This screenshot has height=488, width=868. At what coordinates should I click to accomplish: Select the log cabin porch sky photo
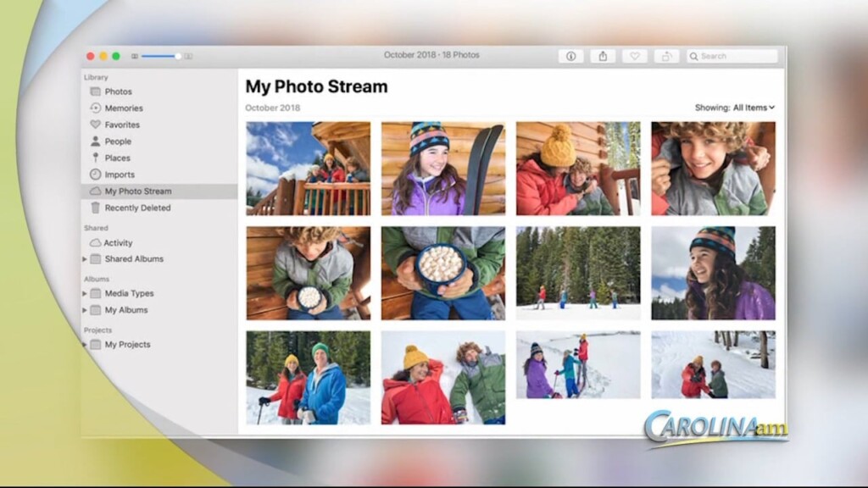(x=309, y=169)
